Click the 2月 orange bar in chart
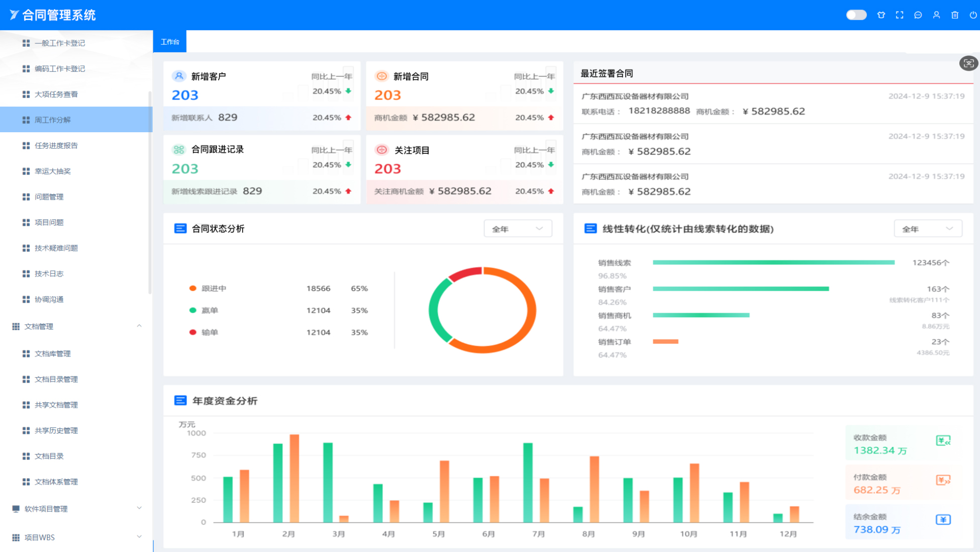980x552 pixels. (295, 478)
